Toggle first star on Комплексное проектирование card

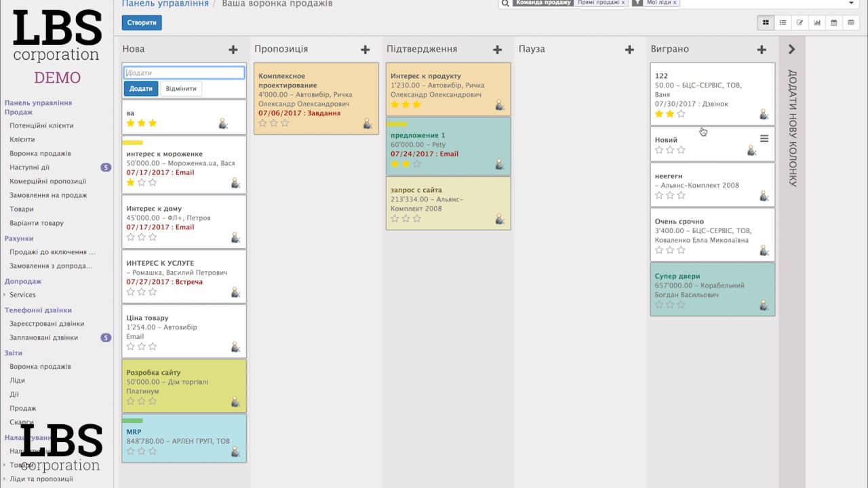[263, 123]
